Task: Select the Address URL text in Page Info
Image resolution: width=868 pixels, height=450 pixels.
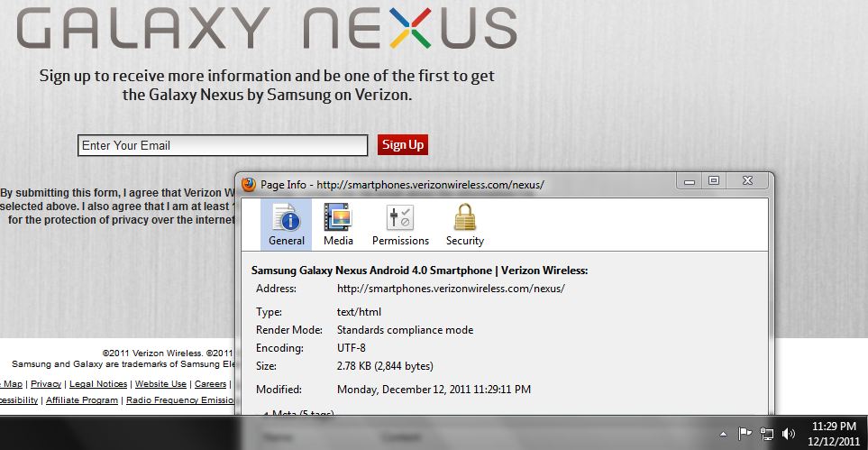Action: (451, 289)
